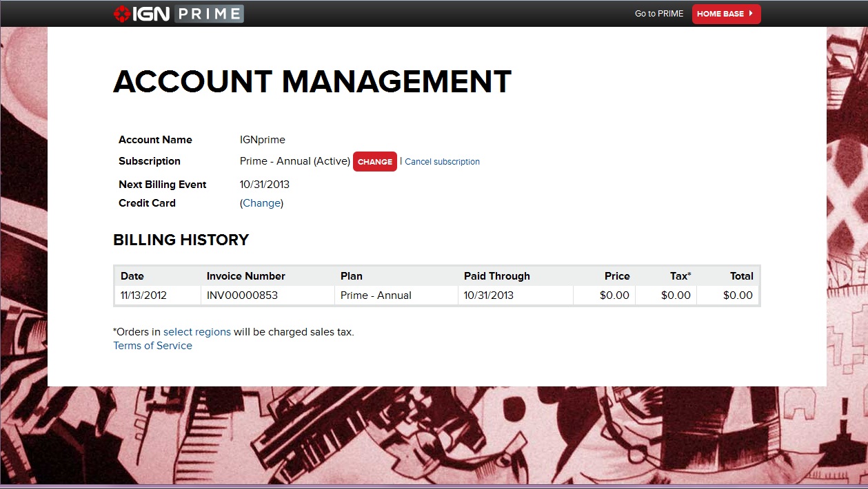This screenshot has width=868, height=489.
Task: Select invoice number INV00000853 cell
Action: coord(268,295)
